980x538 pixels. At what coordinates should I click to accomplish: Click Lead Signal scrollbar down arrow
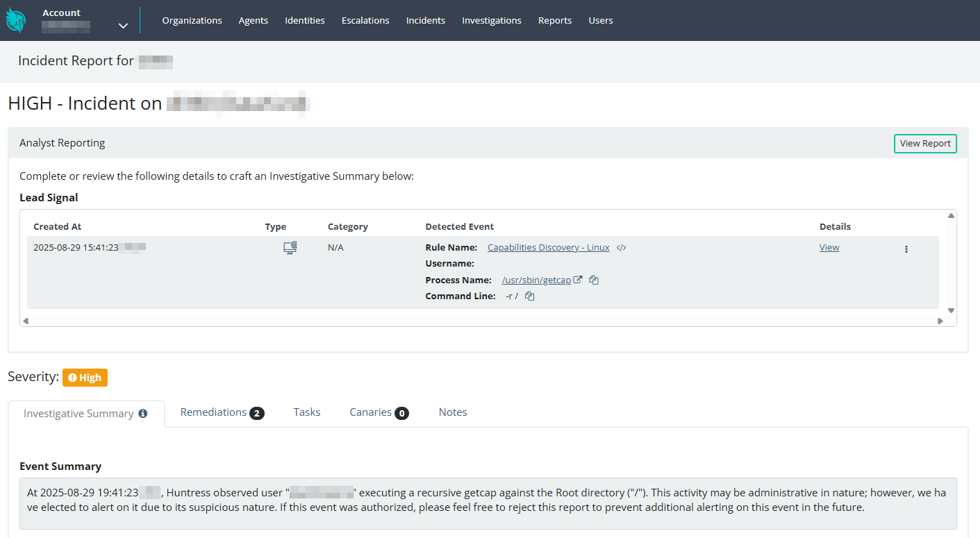[x=951, y=310]
